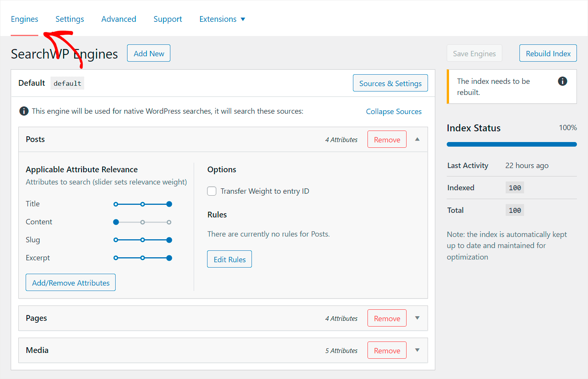Collapse the Posts source with arrow

point(417,139)
